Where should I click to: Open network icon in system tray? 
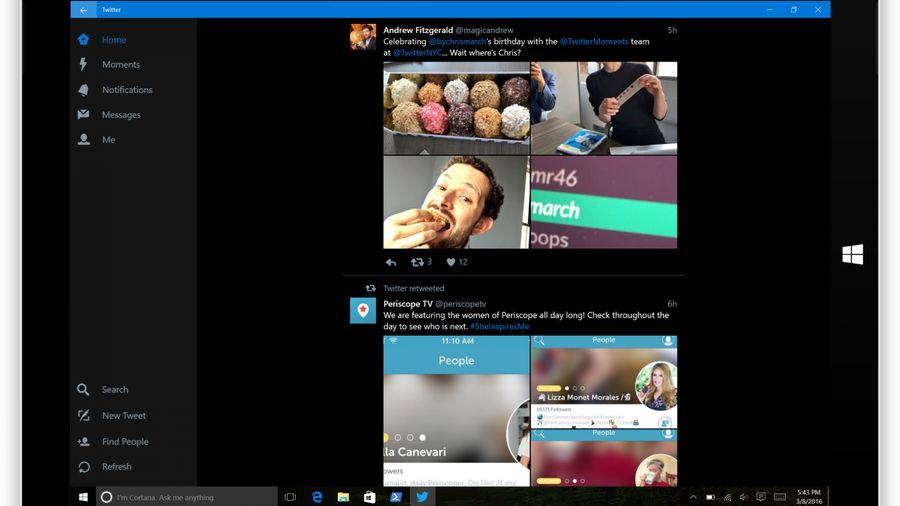click(727, 497)
